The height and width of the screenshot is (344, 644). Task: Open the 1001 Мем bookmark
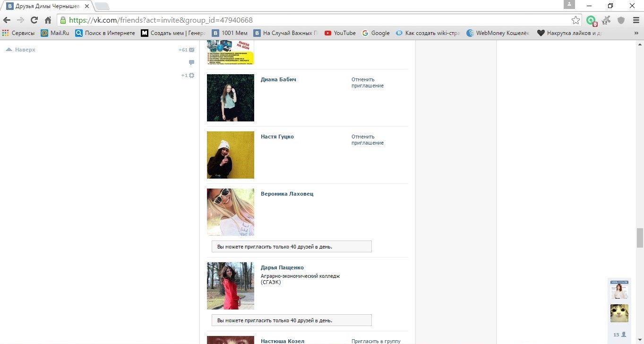coord(230,33)
